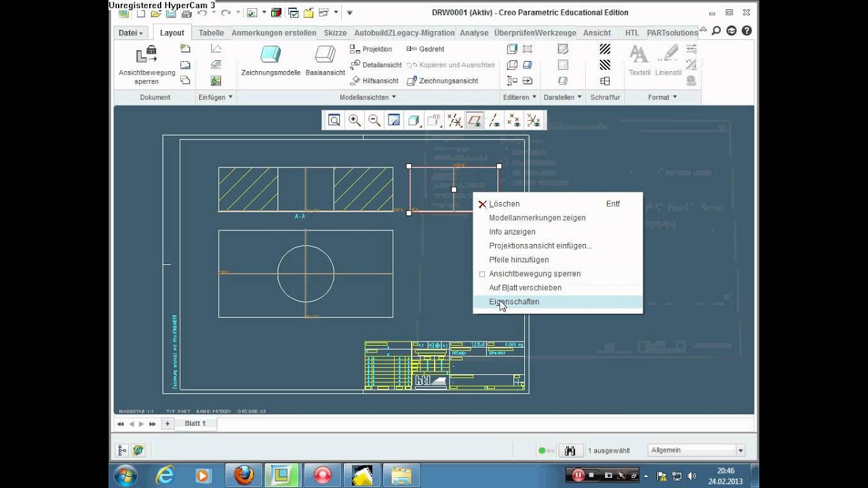
Task: Open the Datei menu dropdown
Action: [x=130, y=33]
